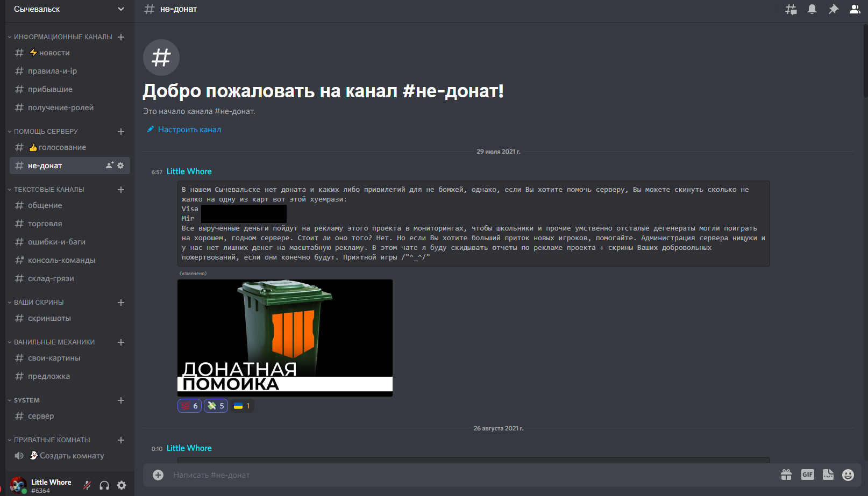Open the sticker picker
Screen dimensions: 868x496
click(x=828, y=475)
